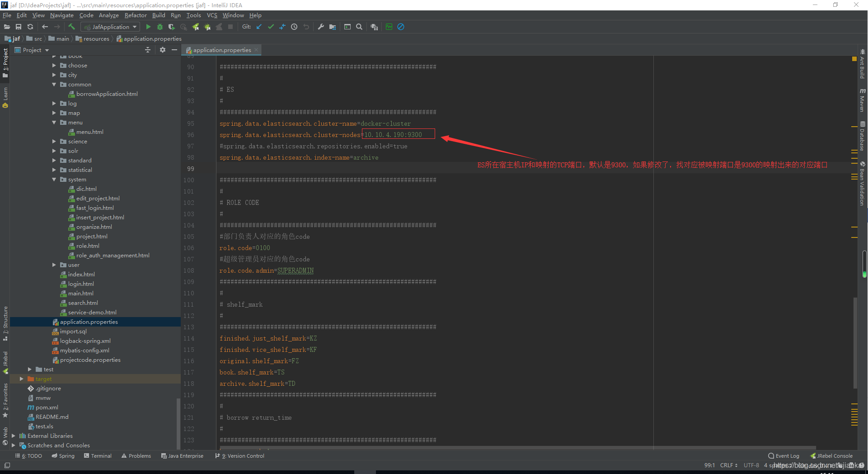This screenshot has width=868, height=474.
Task: Open Project Structure icon
Action: (x=333, y=27)
